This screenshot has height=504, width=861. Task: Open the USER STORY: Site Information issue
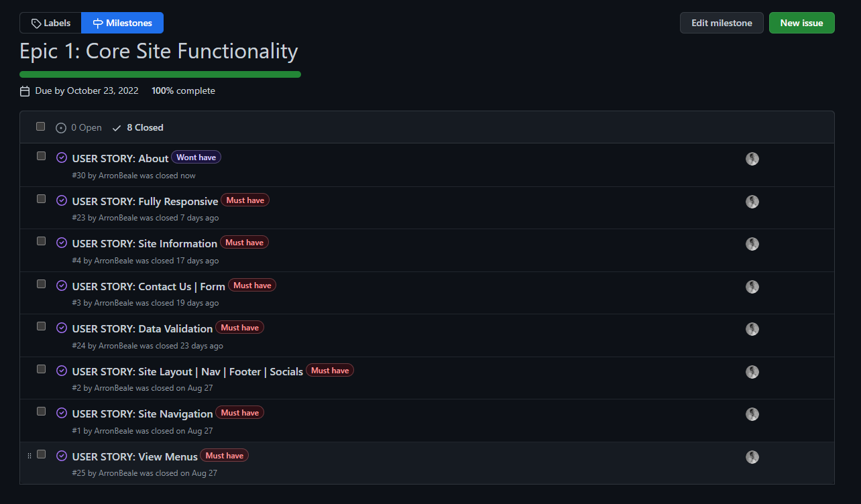click(x=144, y=243)
